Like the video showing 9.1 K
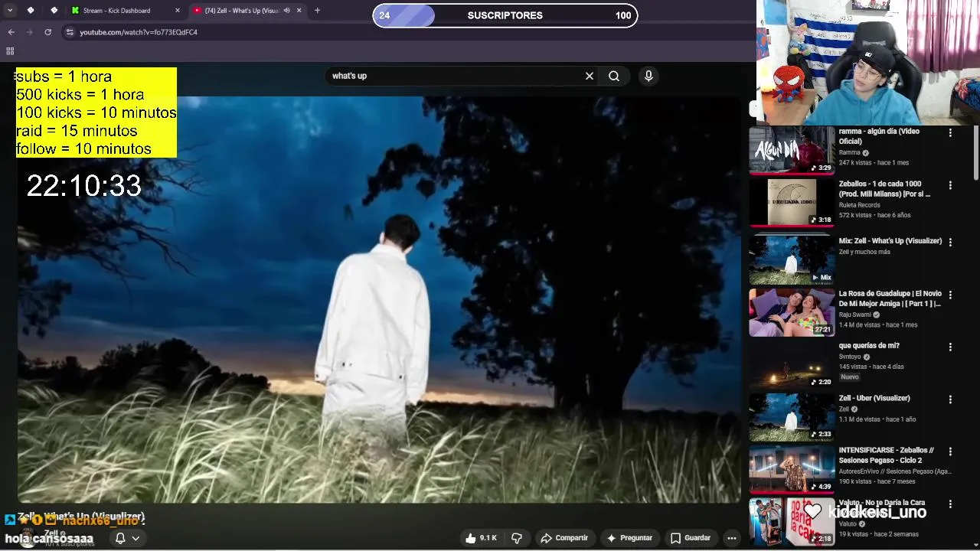Screen dimensions: 980x551 point(481,538)
